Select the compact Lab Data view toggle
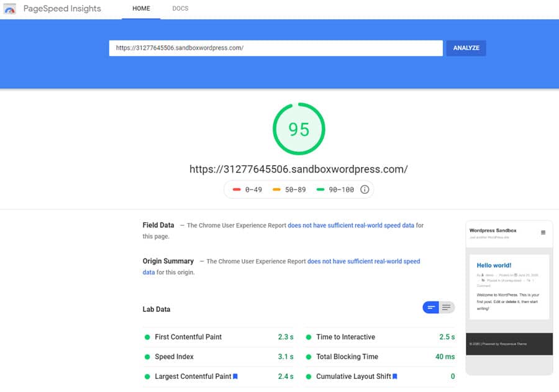 [430, 308]
